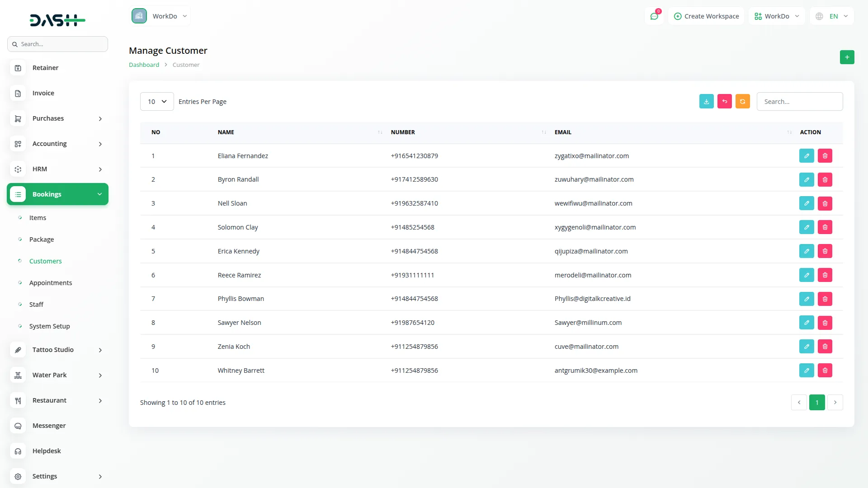This screenshot has height=488, width=868.
Task: Open entries per page dropdown
Action: (156, 101)
